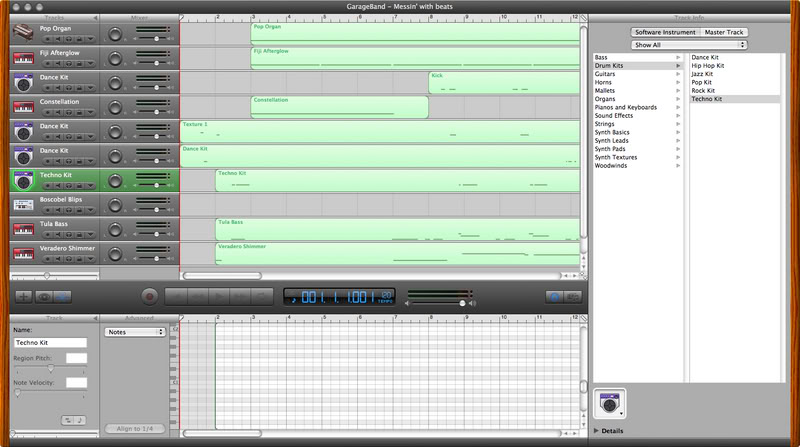Show automation for Techno Kit track

[x=90, y=186]
